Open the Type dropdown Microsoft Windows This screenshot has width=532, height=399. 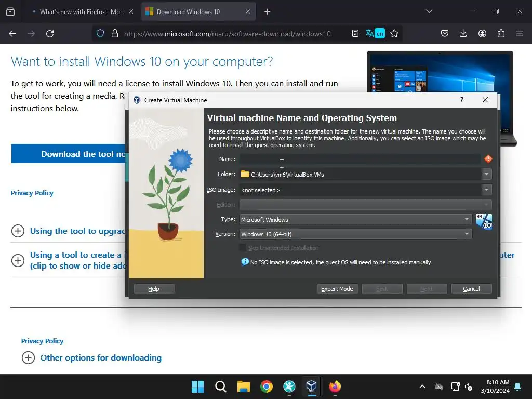click(x=355, y=220)
